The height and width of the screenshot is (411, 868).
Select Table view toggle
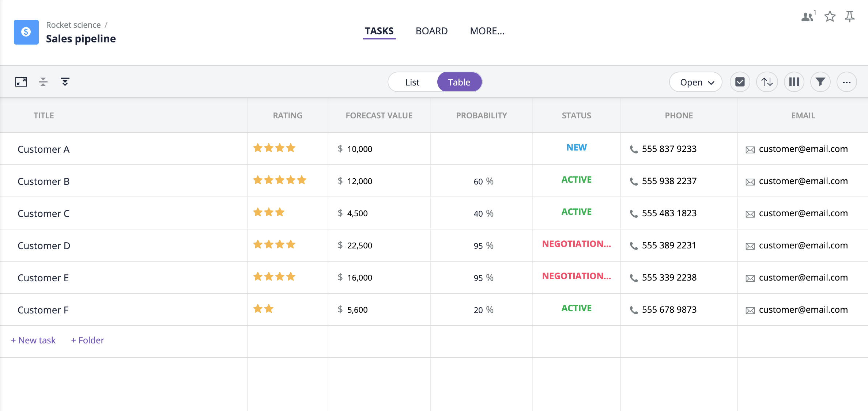pyautogui.click(x=459, y=82)
